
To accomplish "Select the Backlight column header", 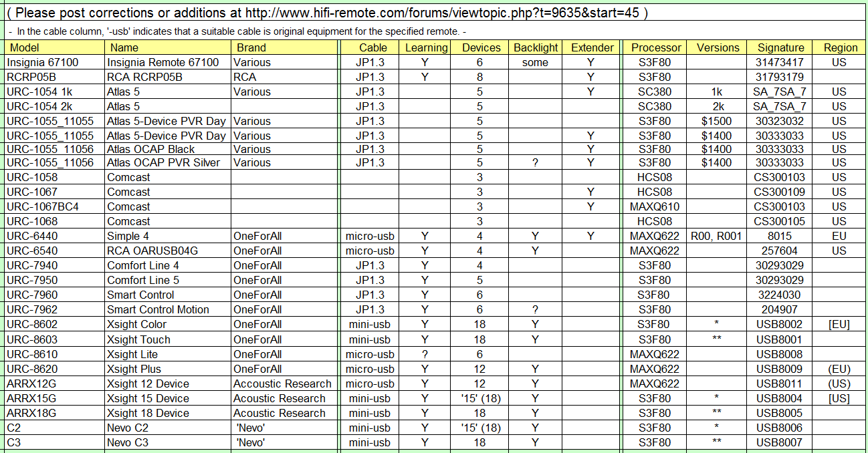I will (x=535, y=47).
